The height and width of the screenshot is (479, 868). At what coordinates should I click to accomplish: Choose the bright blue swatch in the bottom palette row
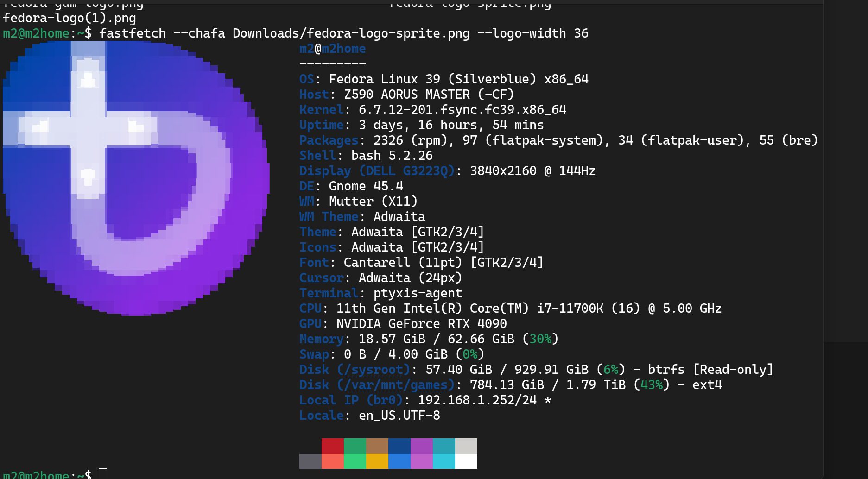399,461
